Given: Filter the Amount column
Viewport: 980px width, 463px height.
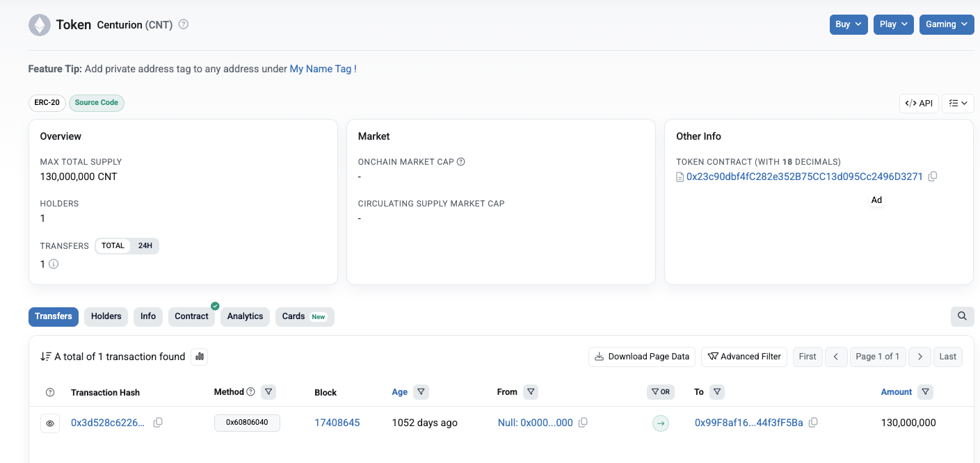Looking at the screenshot, I should (925, 392).
